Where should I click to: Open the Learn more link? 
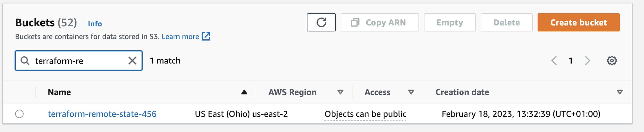pos(180,37)
